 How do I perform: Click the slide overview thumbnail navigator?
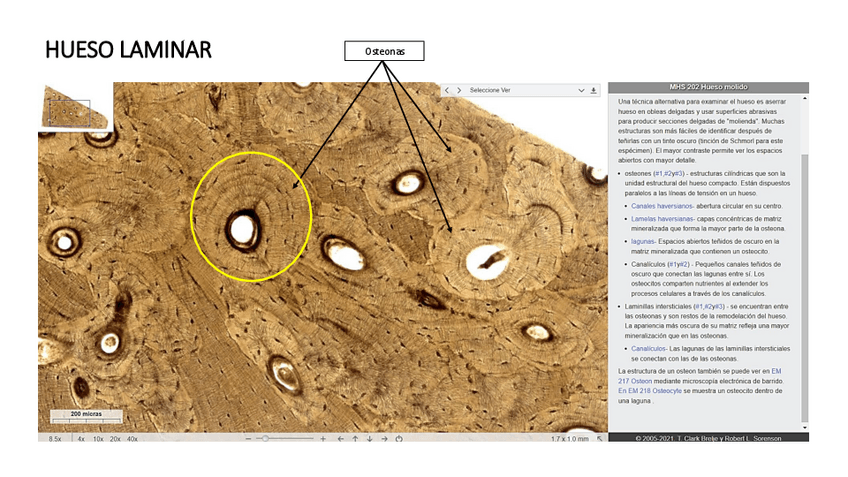point(75,106)
